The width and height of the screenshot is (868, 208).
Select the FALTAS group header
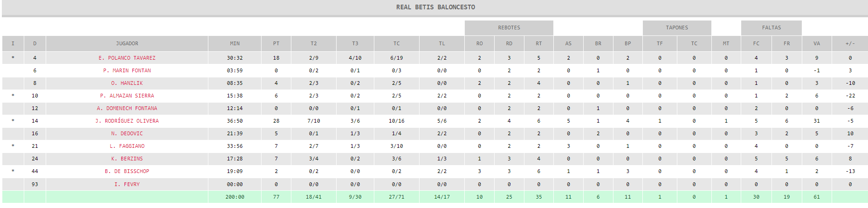(x=771, y=28)
